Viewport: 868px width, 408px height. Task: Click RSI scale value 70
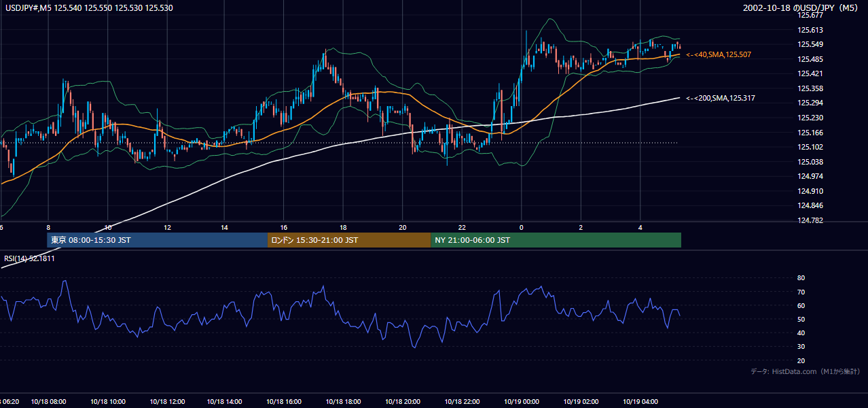point(801,292)
